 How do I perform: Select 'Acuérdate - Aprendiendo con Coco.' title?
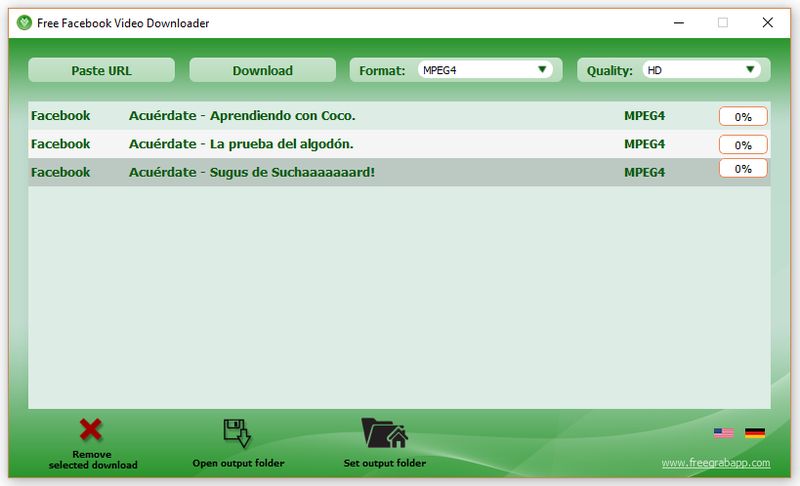tap(242, 116)
